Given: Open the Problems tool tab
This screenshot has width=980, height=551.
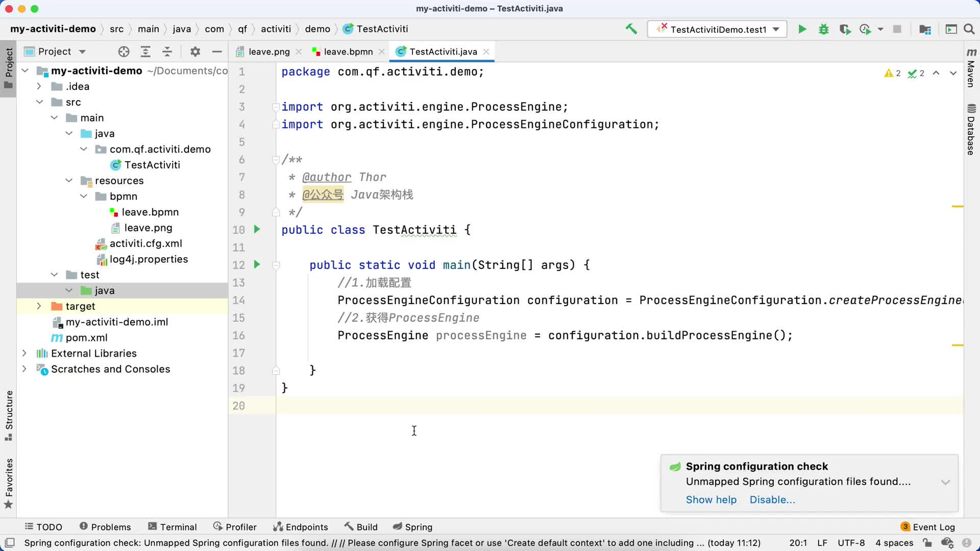Looking at the screenshot, I should click(105, 527).
